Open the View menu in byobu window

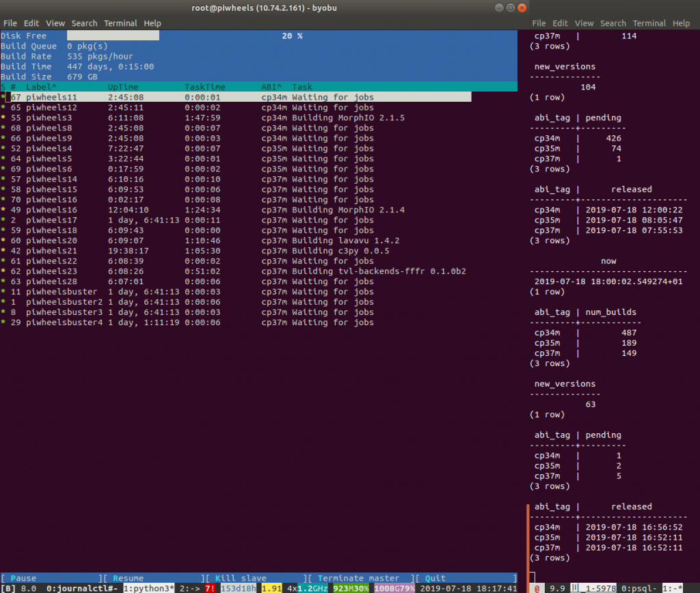(x=55, y=23)
